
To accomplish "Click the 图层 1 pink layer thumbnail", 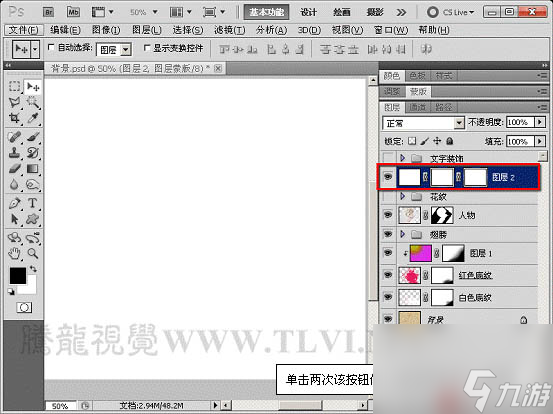I will [420, 253].
